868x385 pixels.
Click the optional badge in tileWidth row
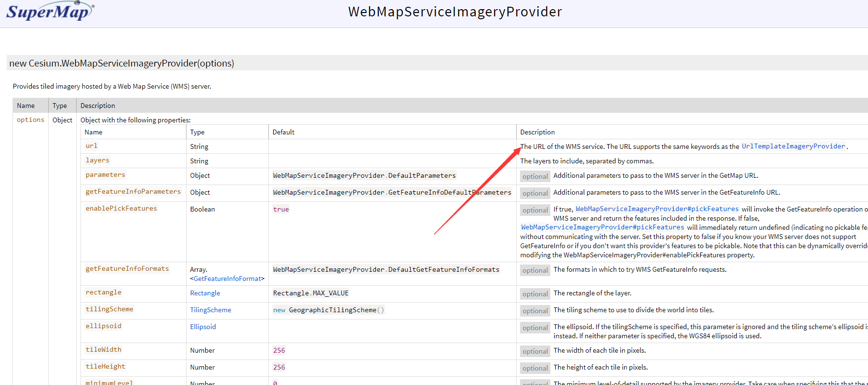535,351
